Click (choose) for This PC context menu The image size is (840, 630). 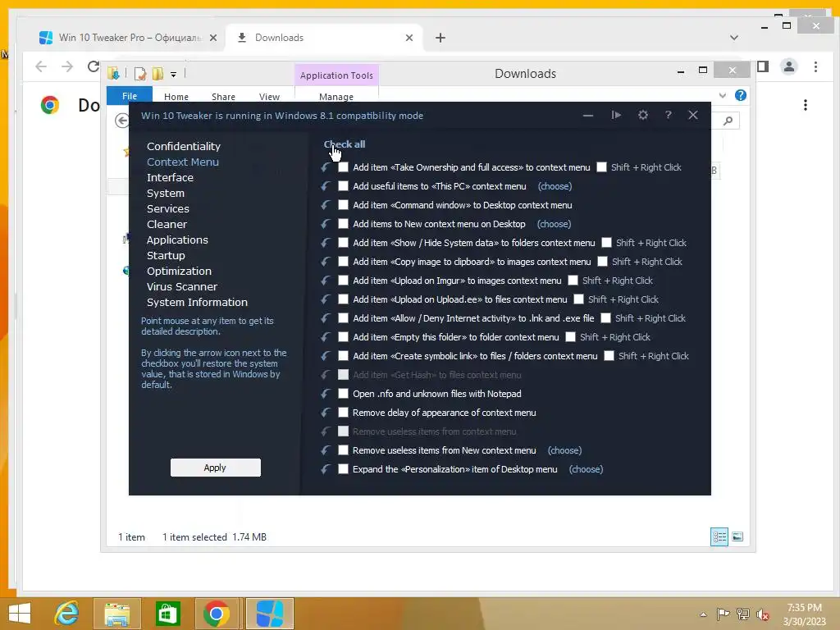(555, 186)
